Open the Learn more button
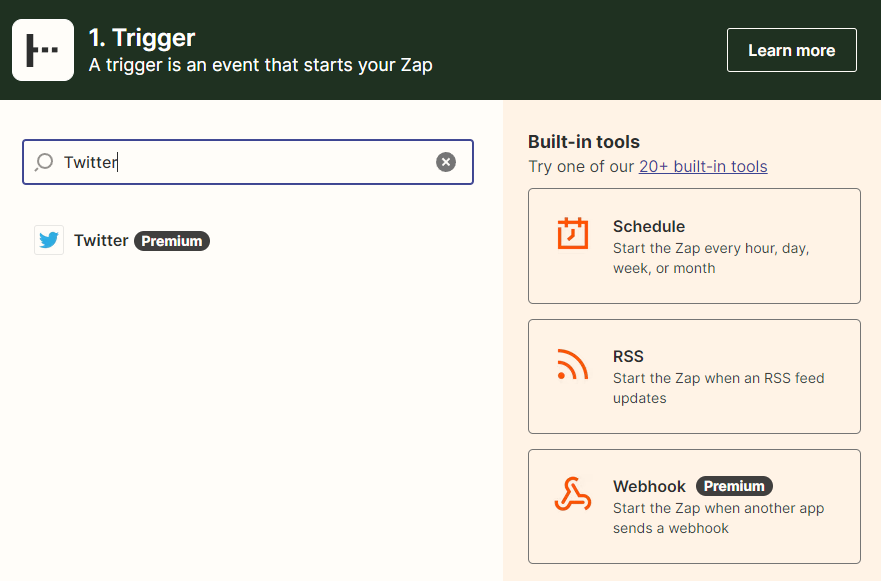881x581 pixels. (792, 50)
